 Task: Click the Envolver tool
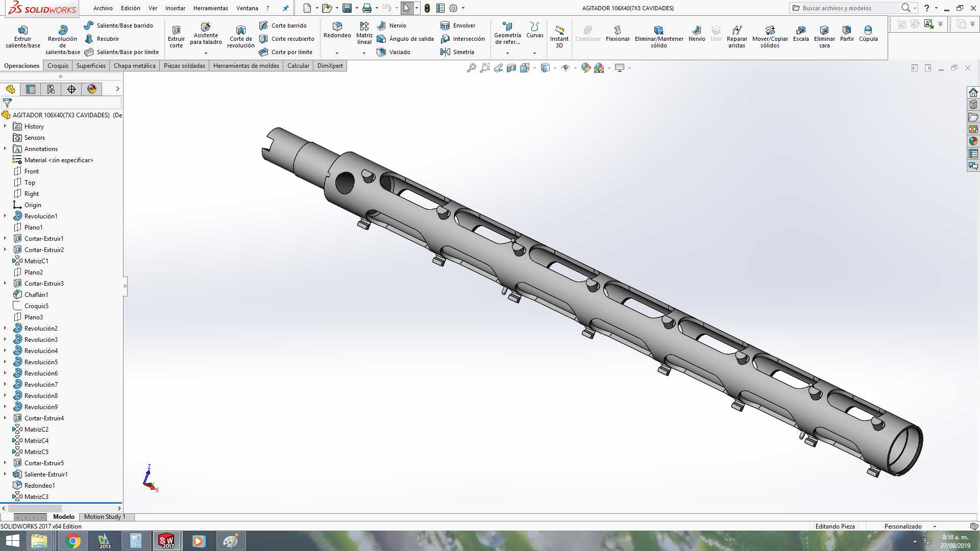pyautogui.click(x=458, y=26)
